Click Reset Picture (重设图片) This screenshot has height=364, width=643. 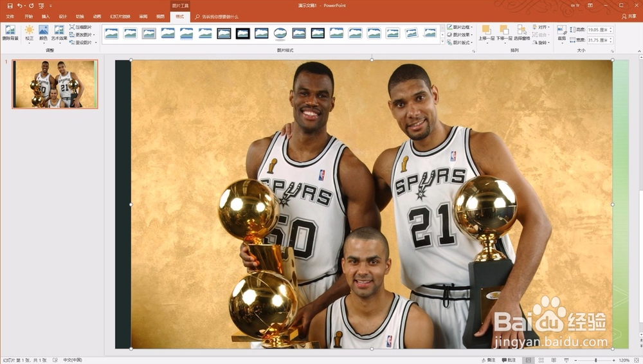[81, 42]
